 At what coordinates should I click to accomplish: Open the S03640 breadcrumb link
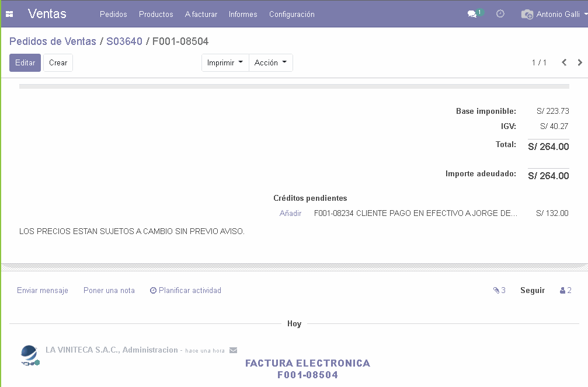[124, 42]
